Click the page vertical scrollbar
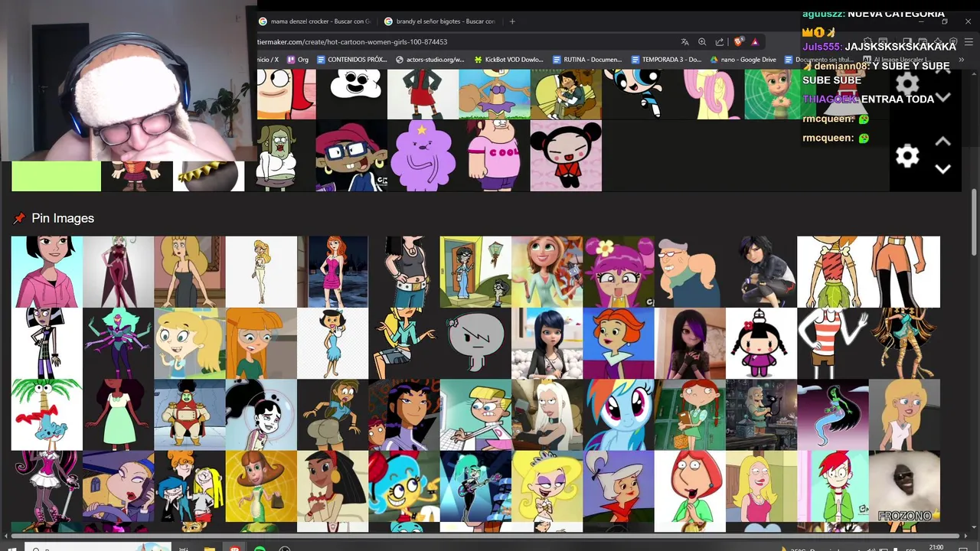This screenshot has width=980, height=551. point(974,222)
